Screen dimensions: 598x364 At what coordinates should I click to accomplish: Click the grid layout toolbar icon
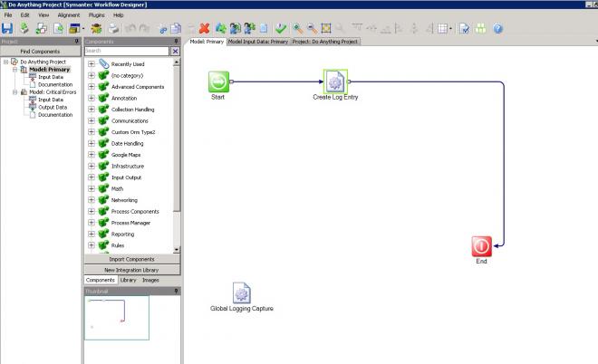[442, 28]
